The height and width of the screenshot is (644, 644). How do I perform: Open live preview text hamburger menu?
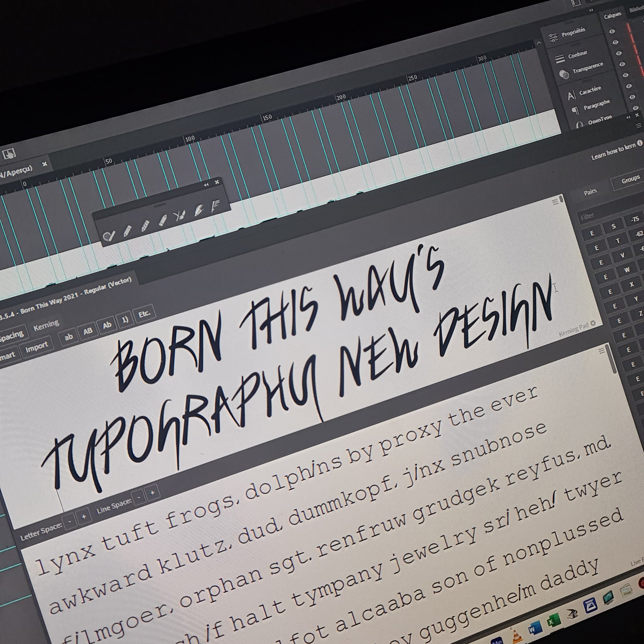point(602,351)
